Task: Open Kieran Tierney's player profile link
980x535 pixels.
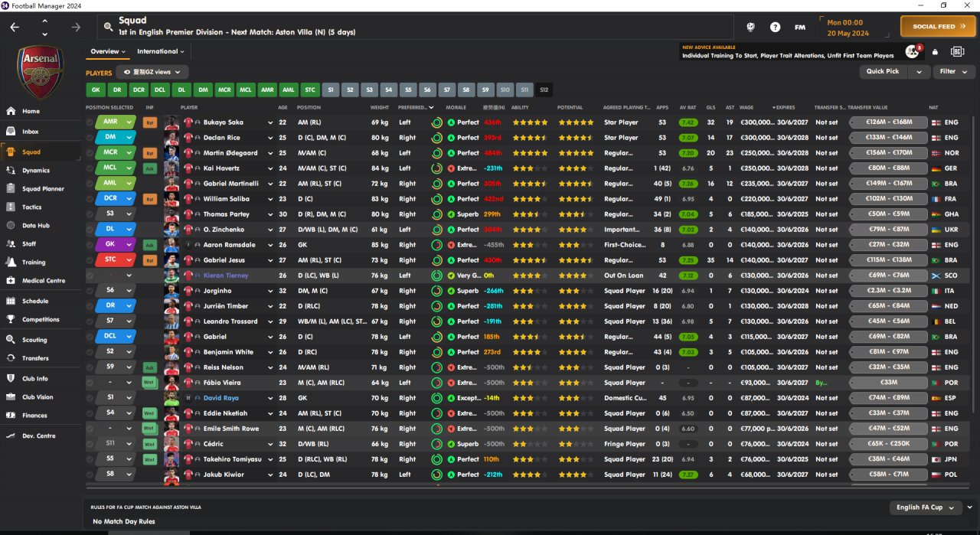Action: (226, 276)
